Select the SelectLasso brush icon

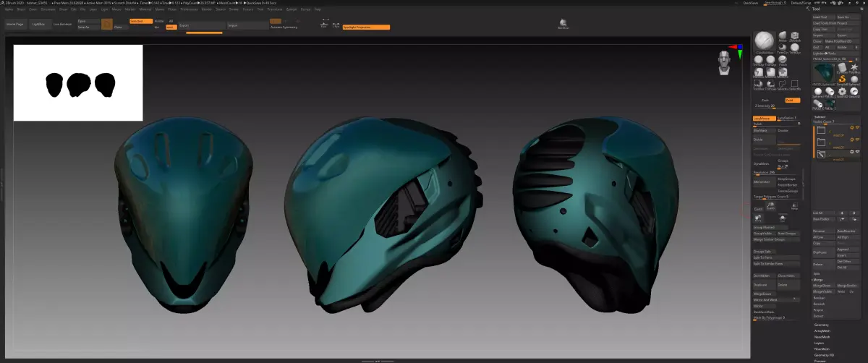click(x=783, y=84)
